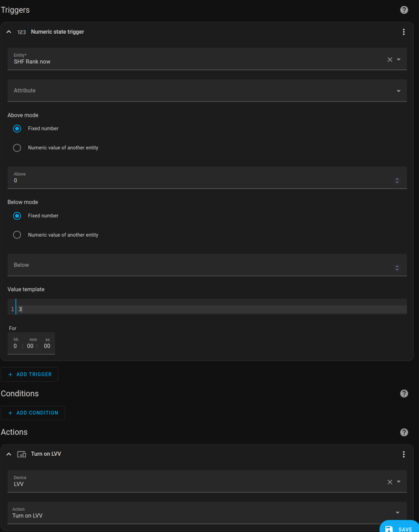The height and width of the screenshot is (532, 419).
Task: Choose Numeric value of another entity for Above mode
Action: coord(17,148)
